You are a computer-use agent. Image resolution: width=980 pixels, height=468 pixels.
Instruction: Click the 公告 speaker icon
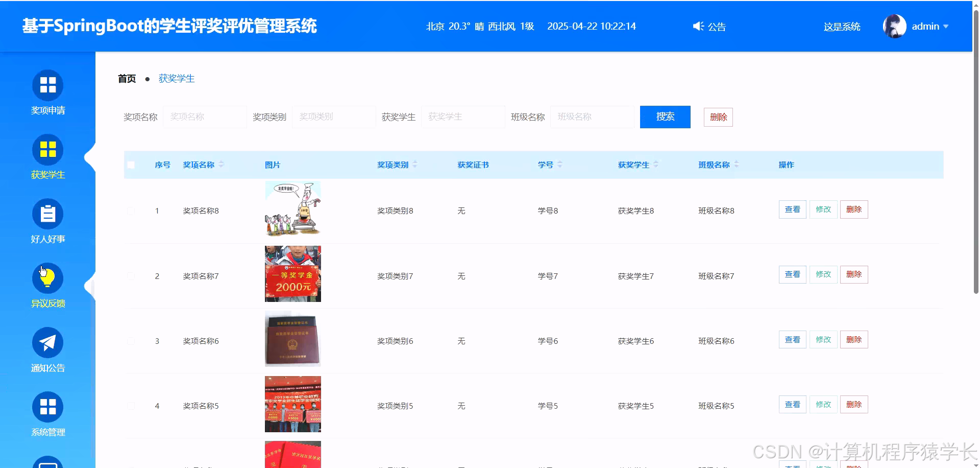[x=698, y=26]
